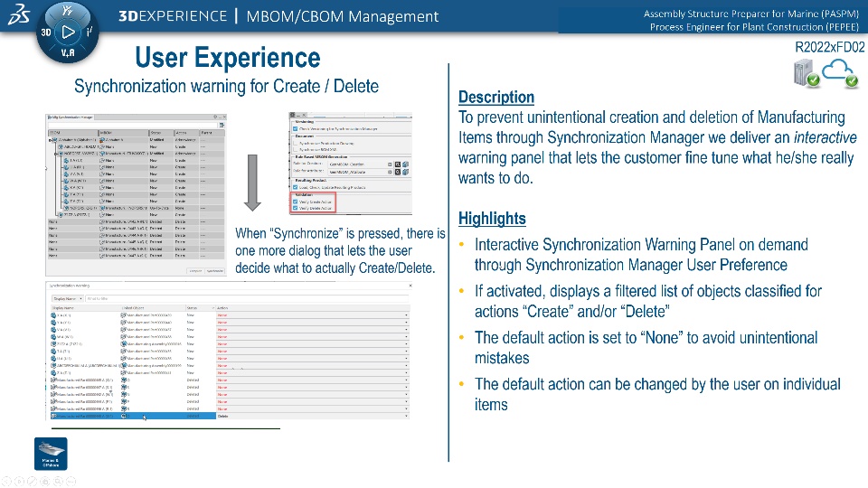Enable the second Document synchronize checkbox
Viewport: 868px width, 488px height.
[295, 150]
